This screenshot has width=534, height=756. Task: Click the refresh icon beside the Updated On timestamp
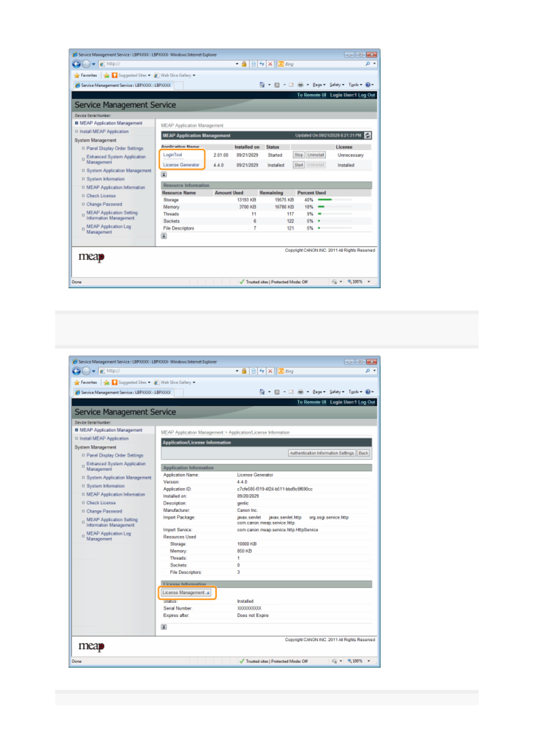pos(368,136)
